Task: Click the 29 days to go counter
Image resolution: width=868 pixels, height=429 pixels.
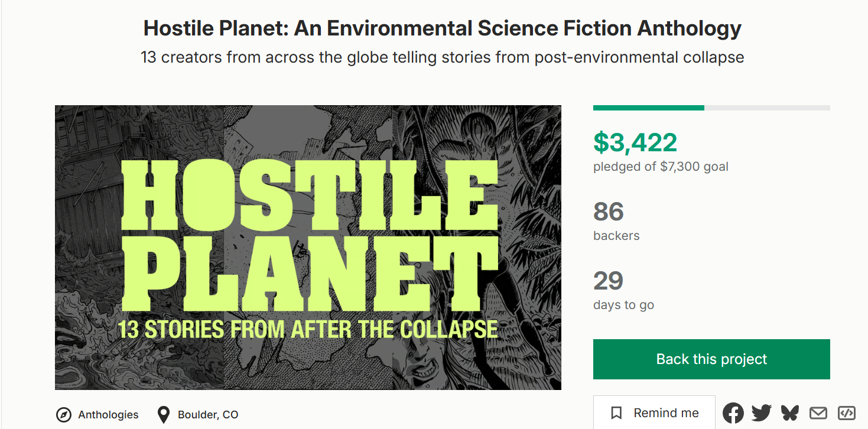Action: point(609,281)
